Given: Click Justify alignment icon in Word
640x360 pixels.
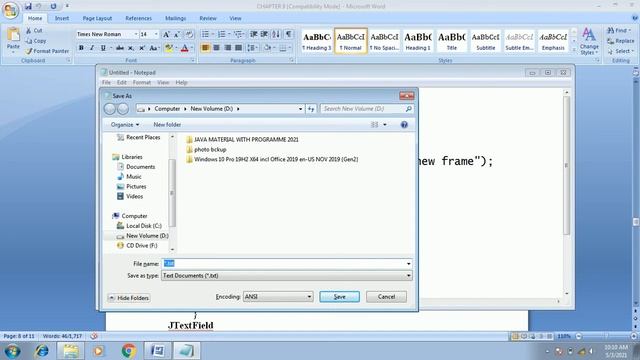Looking at the screenshot, I should click(239, 48).
